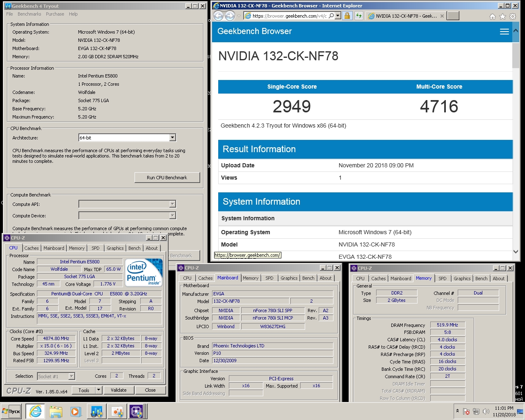Switch to About tab in CPU-Z CPU window
The width and height of the screenshot is (525, 420).
[x=152, y=248]
